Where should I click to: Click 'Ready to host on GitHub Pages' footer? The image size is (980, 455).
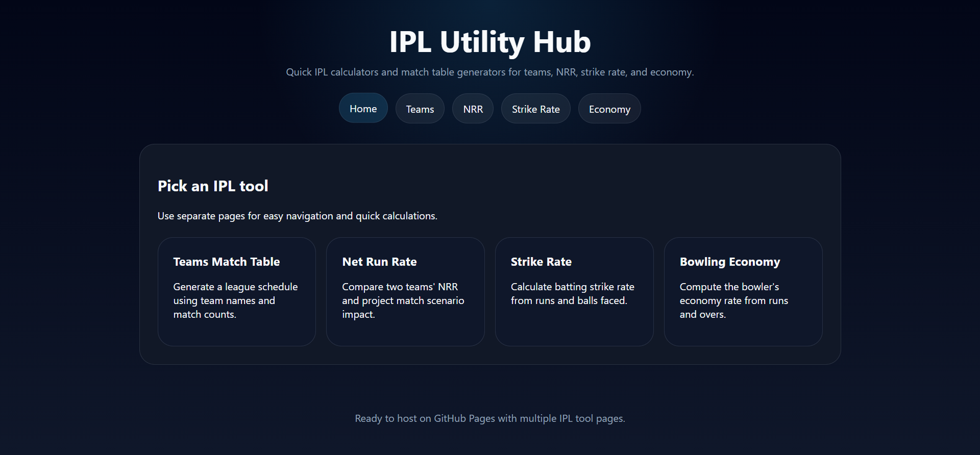point(490,418)
